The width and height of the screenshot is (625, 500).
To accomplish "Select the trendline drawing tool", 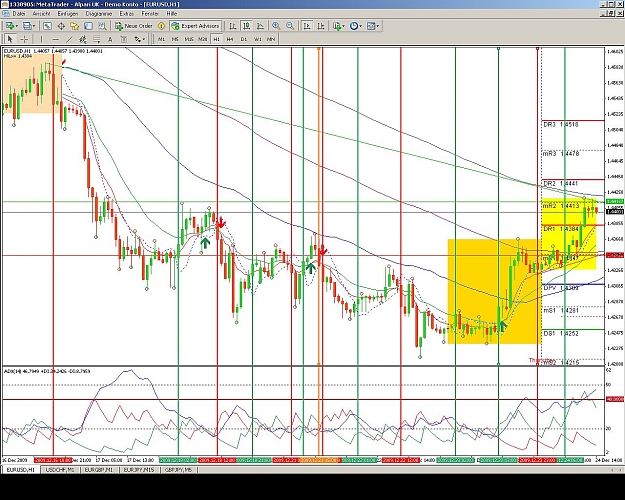I will tap(69, 39).
